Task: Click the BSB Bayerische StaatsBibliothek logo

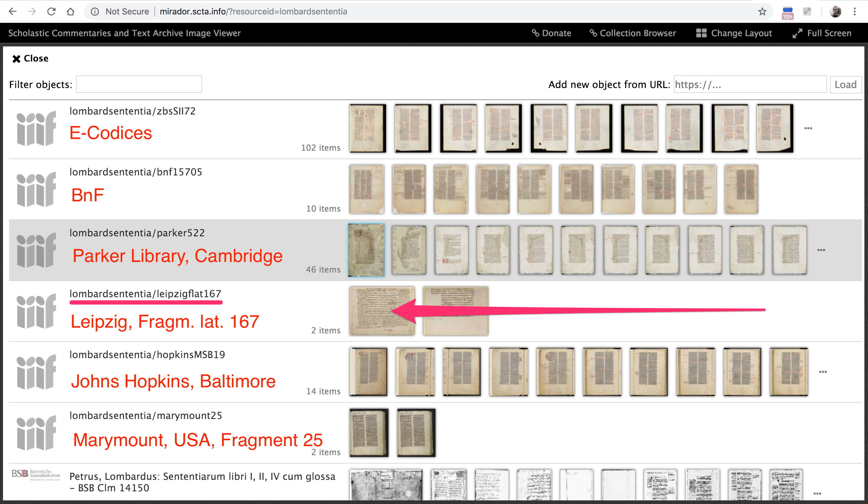Action: pos(36,474)
